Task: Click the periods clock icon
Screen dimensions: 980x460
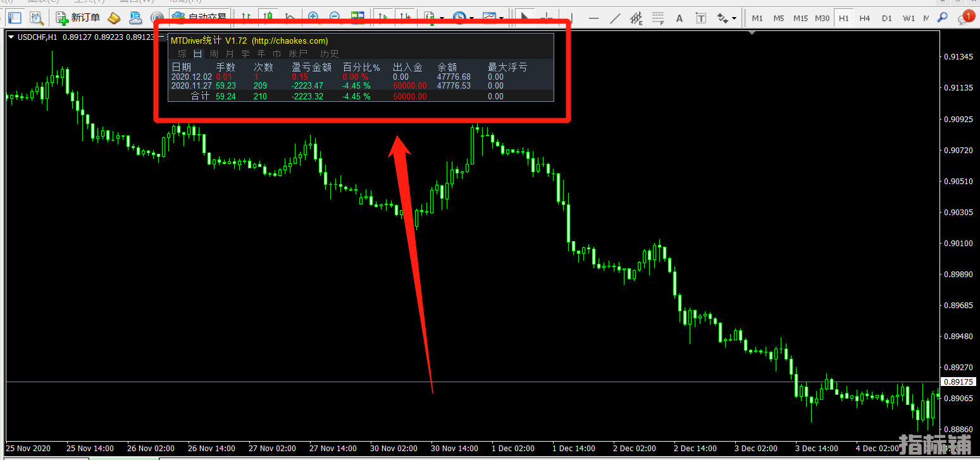Action: pos(459,18)
